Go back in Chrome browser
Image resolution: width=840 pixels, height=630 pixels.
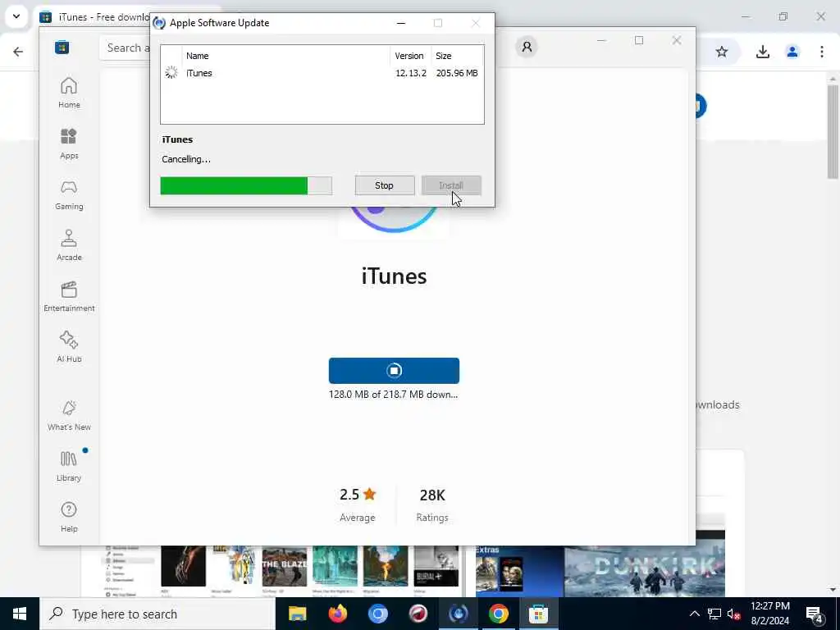18,52
